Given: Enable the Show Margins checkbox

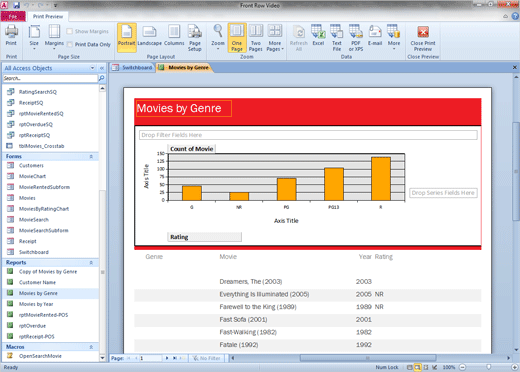Looking at the screenshot, I should [x=69, y=31].
